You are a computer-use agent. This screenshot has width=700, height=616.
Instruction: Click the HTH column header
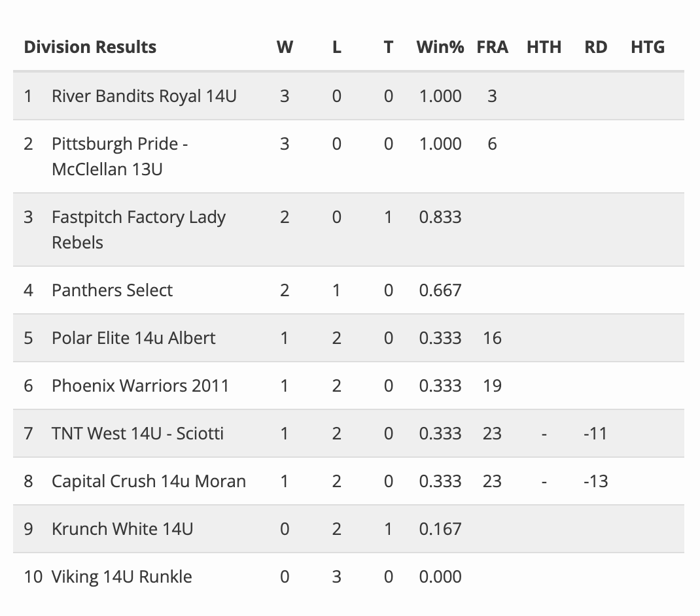[x=544, y=47]
